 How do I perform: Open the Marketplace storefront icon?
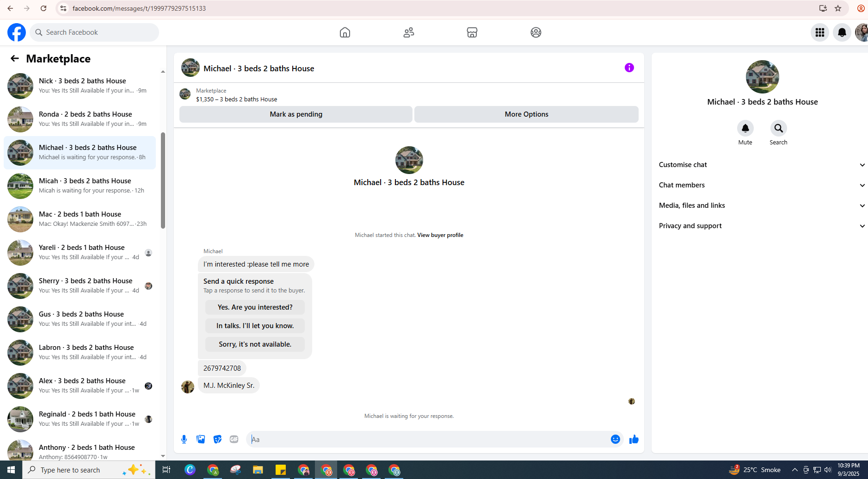click(x=472, y=32)
